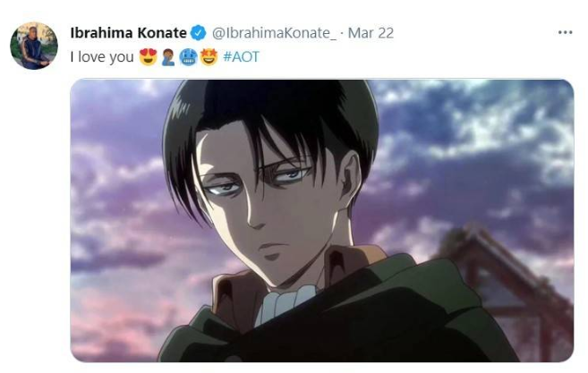Click the star-struck emoji
588x373 pixels.
tap(209, 57)
